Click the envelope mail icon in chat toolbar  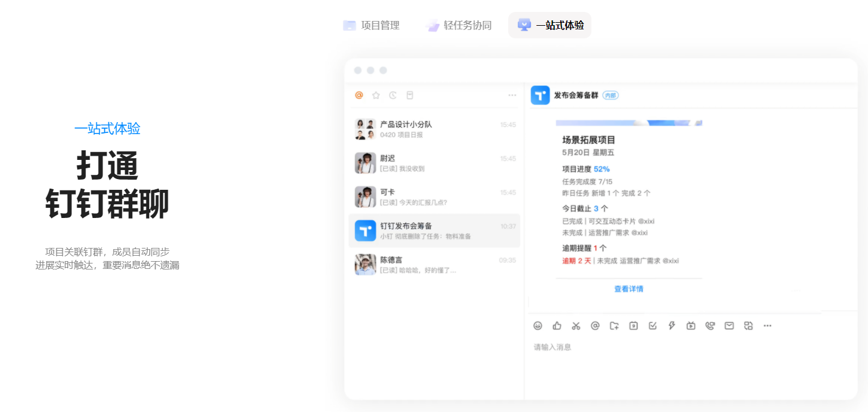(x=729, y=326)
